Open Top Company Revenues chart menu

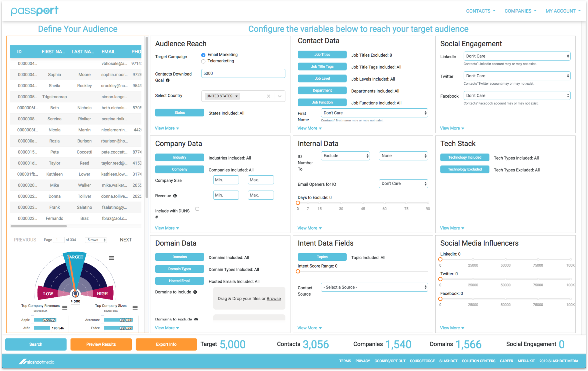tap(65, 308)
